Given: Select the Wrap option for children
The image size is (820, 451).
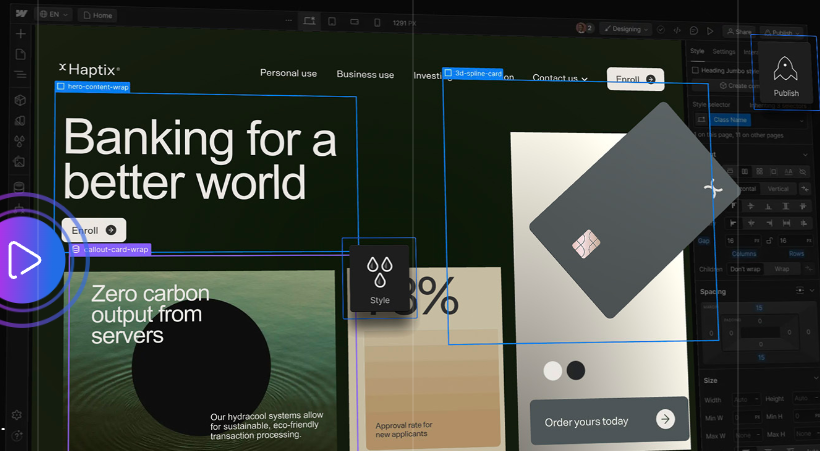Looking at the screenshot, I should point(782,269).
